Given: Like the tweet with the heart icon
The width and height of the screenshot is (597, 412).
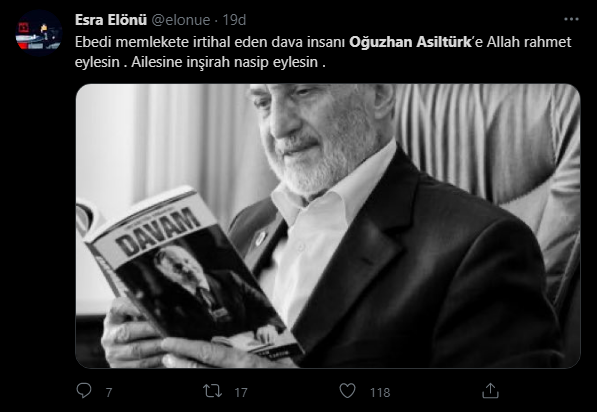Looking at the screenshot, I should pyautogui.click(x=347, y=391).
